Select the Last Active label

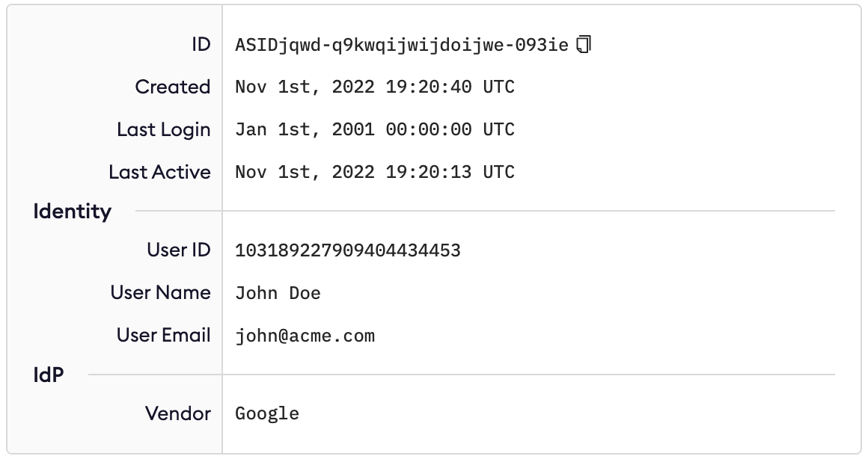159,172
